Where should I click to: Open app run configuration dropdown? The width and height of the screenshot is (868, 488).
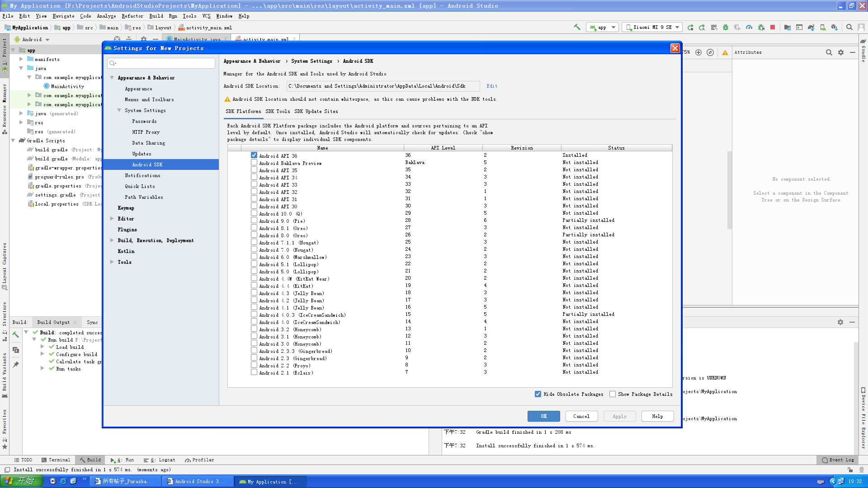(x=602, y=27)
